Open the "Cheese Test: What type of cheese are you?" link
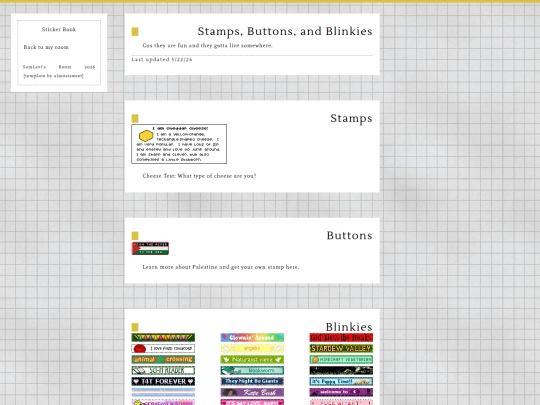Viewport: 540px width, 405px height. pyautogui.click(x=199, y=176)
